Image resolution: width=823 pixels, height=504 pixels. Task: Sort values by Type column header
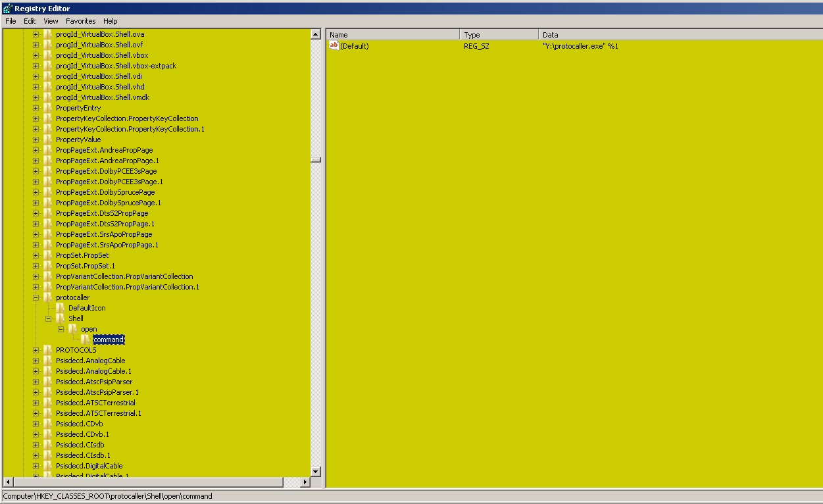pyautogui.click(x=499, y=35)
